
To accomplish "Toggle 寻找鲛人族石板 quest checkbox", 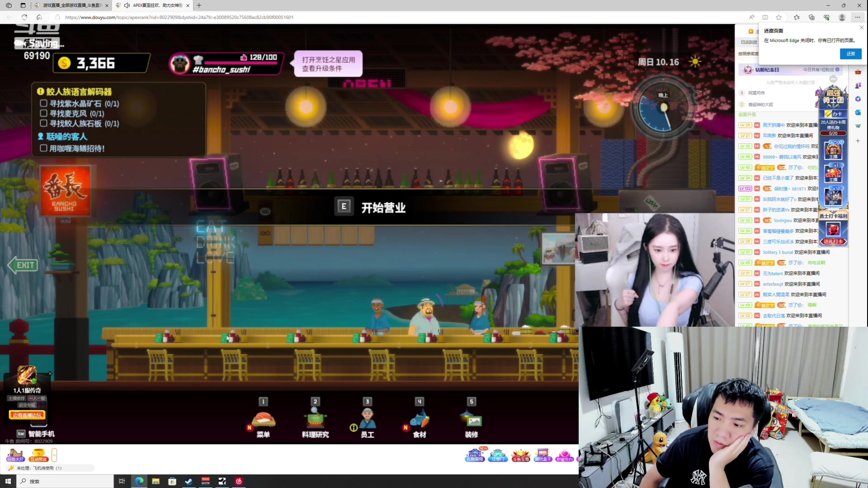I will tap(43, 123).
